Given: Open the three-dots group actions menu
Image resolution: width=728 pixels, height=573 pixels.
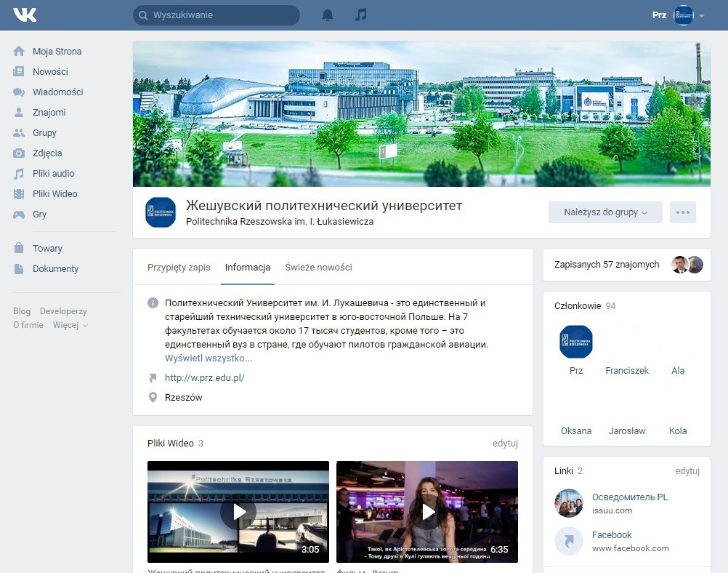Looking at the screenshot, I should (682, 212).
